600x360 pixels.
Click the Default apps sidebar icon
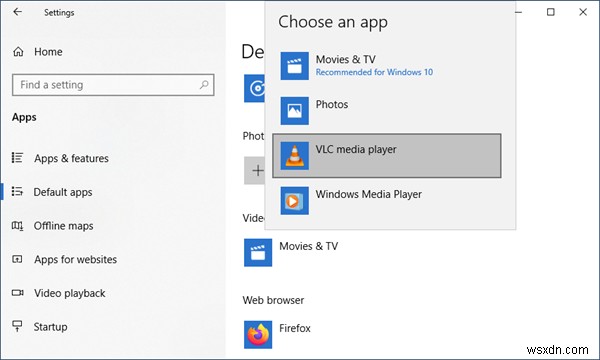click(x=17, y=191)
